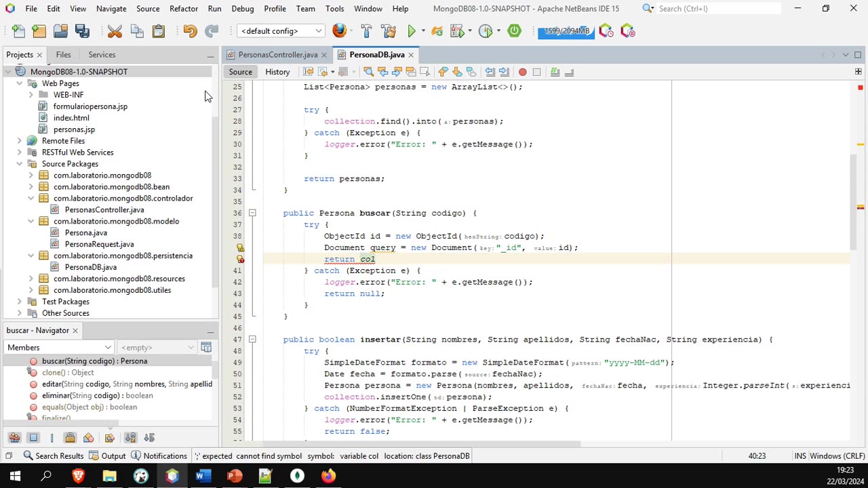The image size is (868, 488).
Task: Open the Members dropdown in Navigator
Action: click(59, 347)
